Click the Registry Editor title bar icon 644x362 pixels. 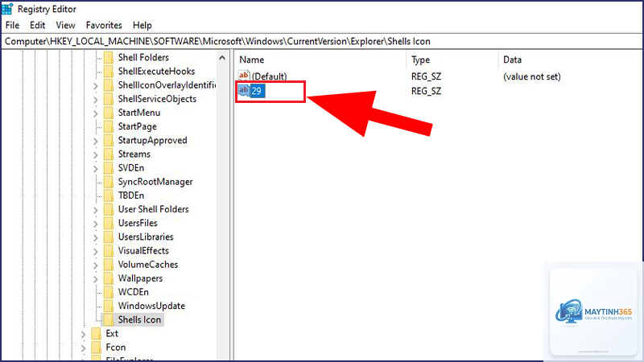(x=7, y=9)
